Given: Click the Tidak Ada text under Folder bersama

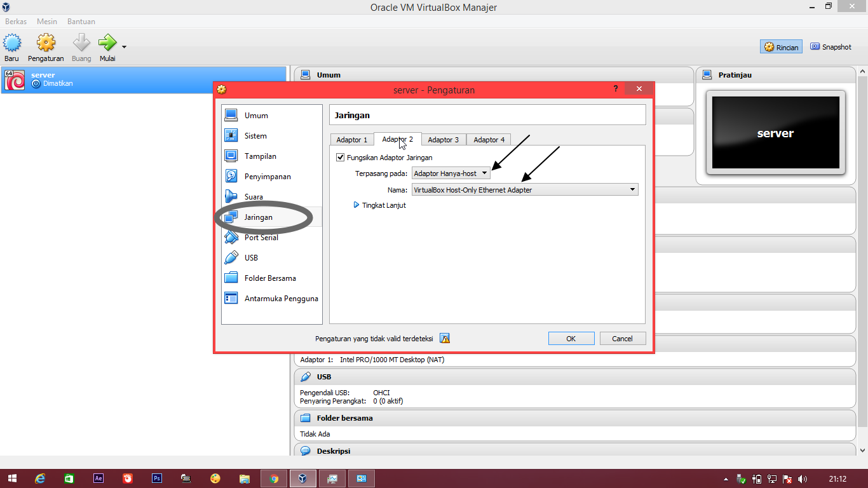Looking at the screenshot, I should pos(315,434).
